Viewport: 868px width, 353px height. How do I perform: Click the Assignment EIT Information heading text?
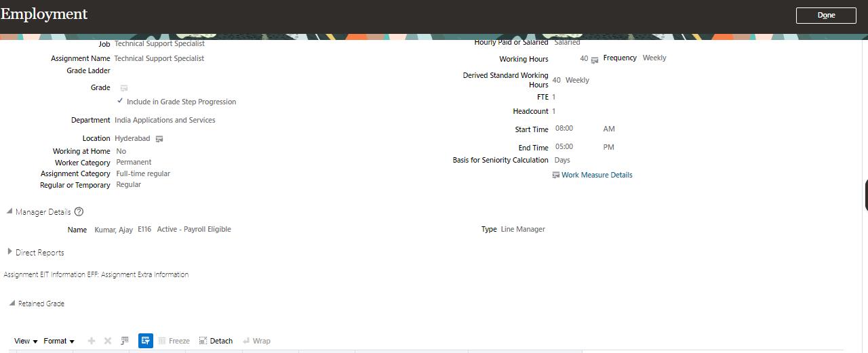pyautogui.click(x=96, y=274)
